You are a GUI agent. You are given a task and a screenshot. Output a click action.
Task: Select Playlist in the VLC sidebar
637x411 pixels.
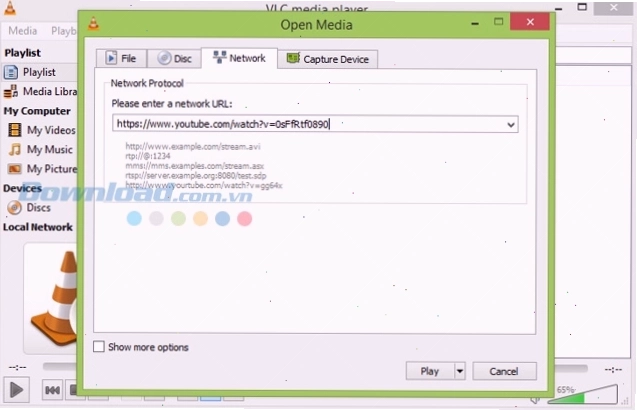[x=39, y=72]
